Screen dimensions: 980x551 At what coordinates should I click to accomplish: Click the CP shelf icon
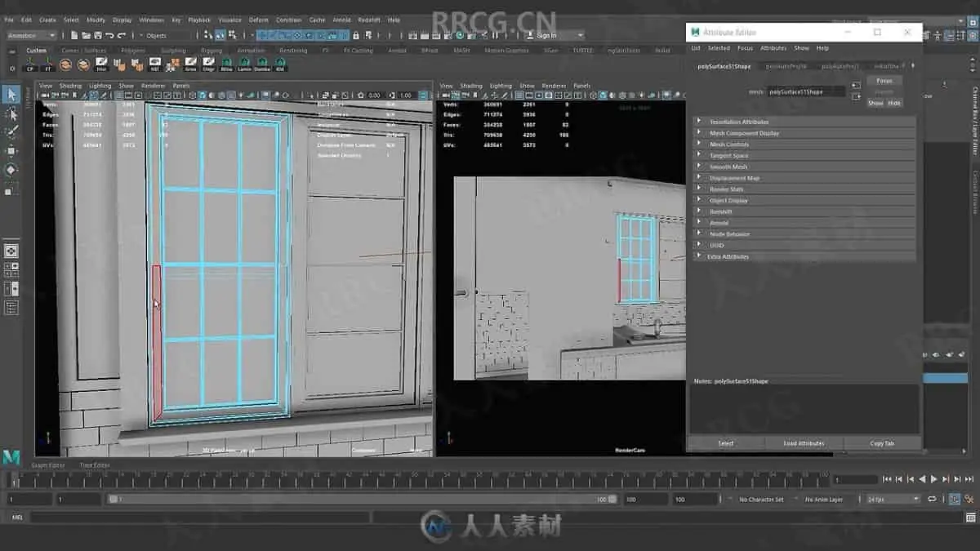[x=30, y=64]
